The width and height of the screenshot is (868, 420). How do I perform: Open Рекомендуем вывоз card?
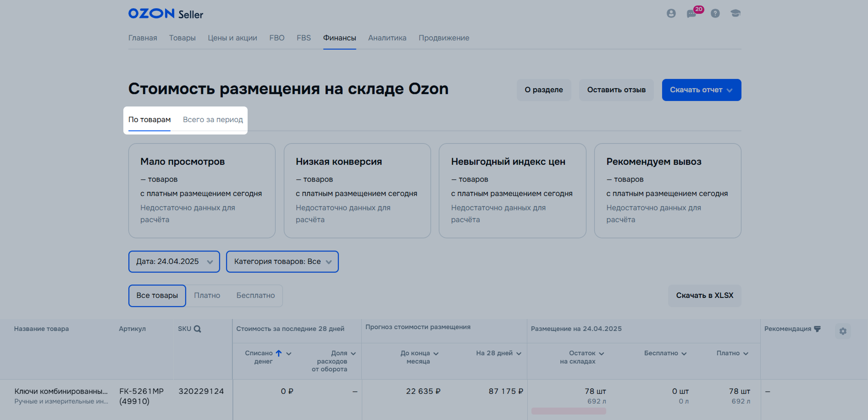tap(668, 190)
